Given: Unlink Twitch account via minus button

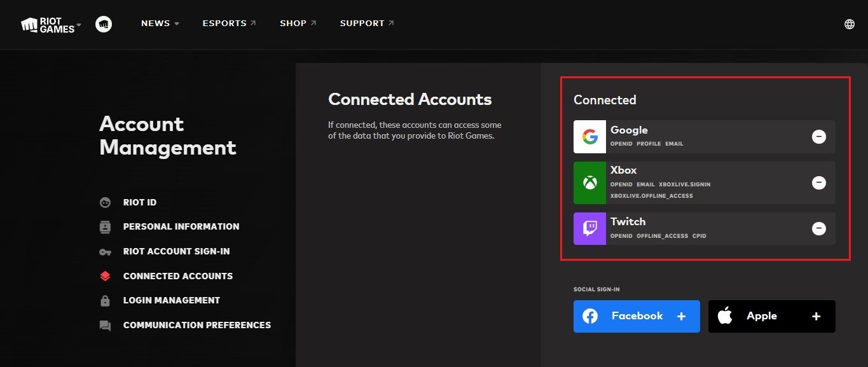Looking at the screenshot, I should click(x=819, y=228).
